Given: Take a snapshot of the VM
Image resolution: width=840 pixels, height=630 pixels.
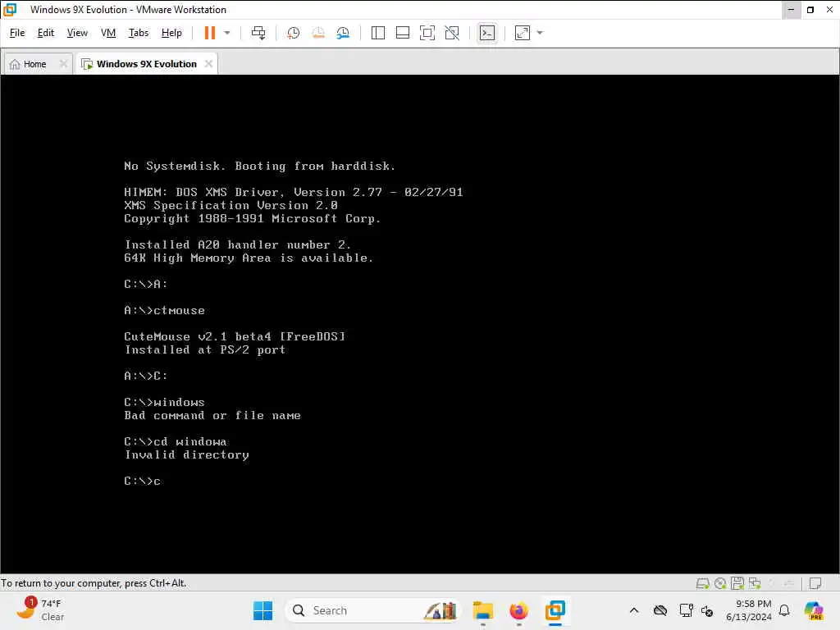Looking at the screenshot, I should 293,33.
